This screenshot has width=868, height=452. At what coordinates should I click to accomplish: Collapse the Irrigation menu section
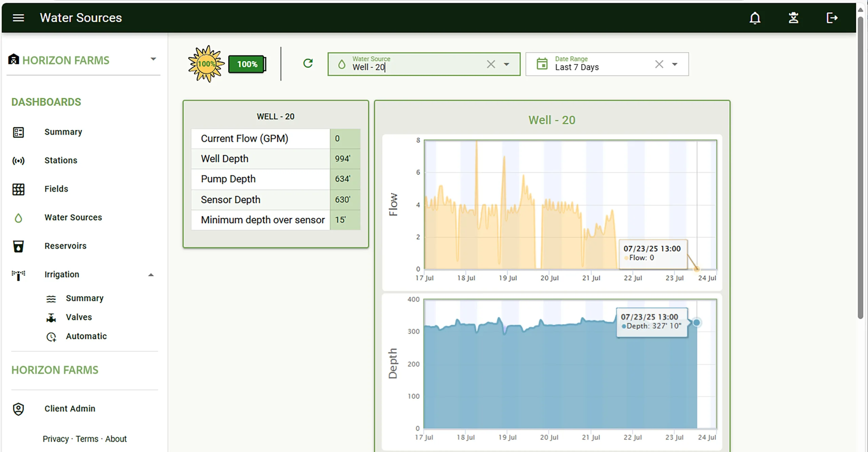[151, 275]
